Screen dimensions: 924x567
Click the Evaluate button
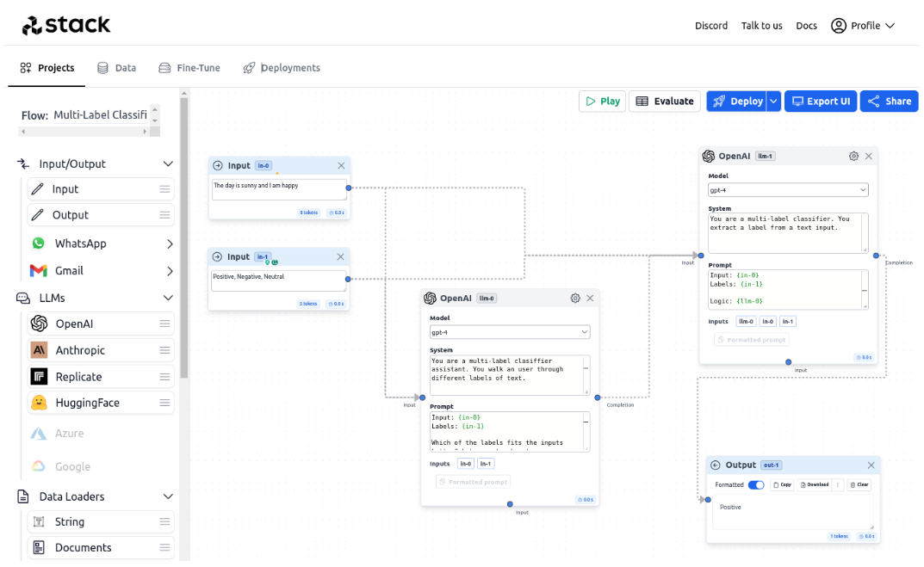pyautogui.click(x=665, y=102)
